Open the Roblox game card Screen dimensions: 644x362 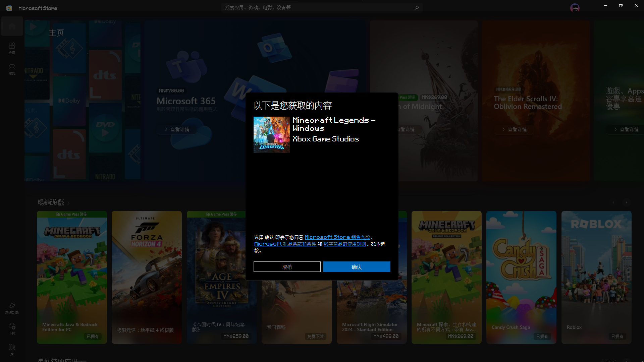[x=596, y=277]
